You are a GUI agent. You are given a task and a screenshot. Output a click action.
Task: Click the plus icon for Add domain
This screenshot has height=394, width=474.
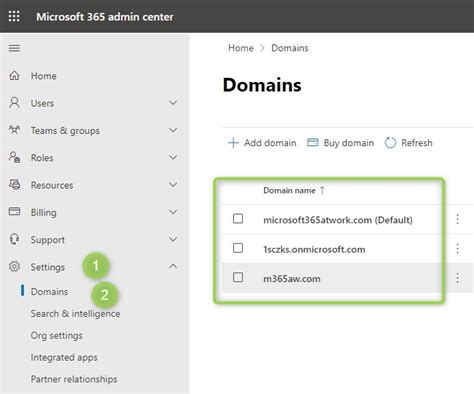tap(233, 143)
